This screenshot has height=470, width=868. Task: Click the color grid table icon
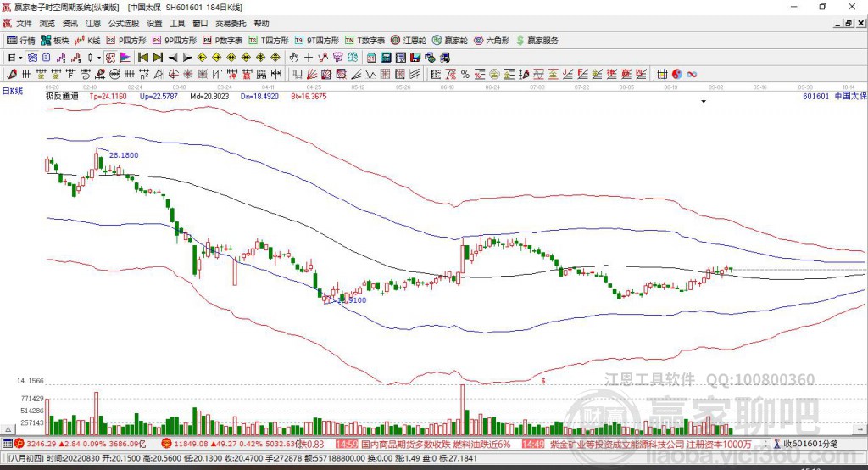pyautogui.click(x=662, y=75)
